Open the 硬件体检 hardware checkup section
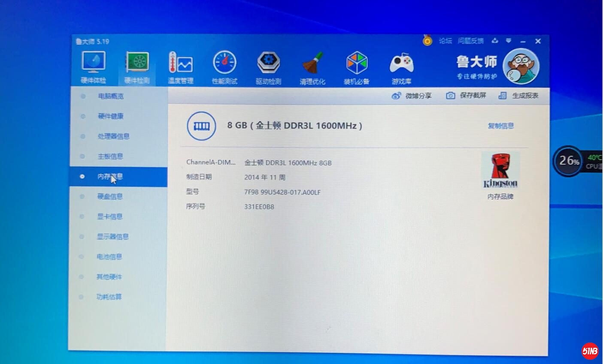The height and width of the screenshot is (364, 603). point(93,68)
